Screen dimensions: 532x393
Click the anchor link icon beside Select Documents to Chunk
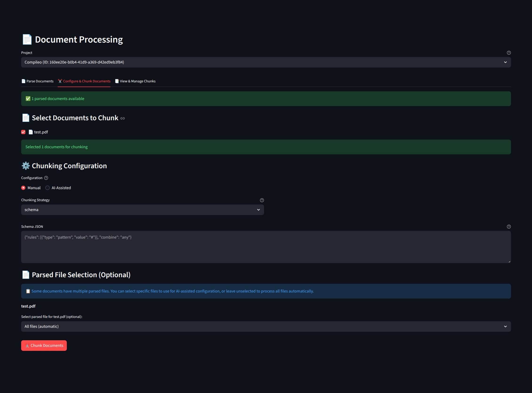coord(123,118)
